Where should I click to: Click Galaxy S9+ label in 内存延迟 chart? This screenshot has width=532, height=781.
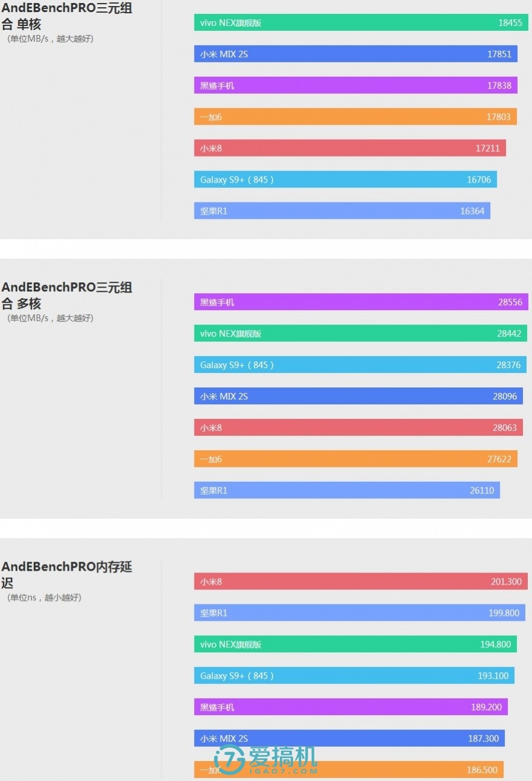[x=237, y=676]
